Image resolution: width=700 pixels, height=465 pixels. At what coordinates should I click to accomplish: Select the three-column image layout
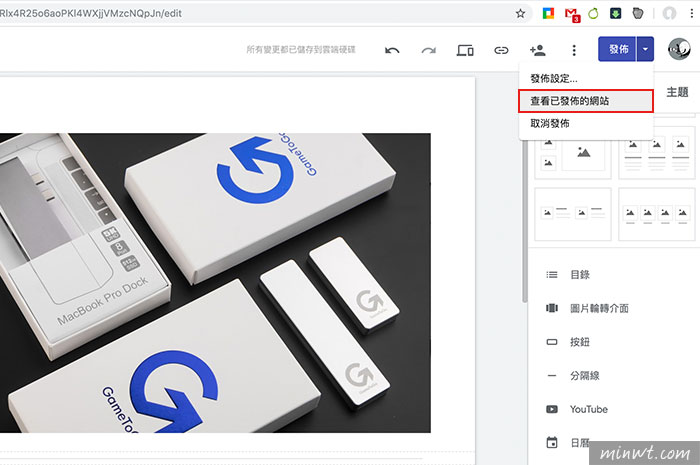657,155
